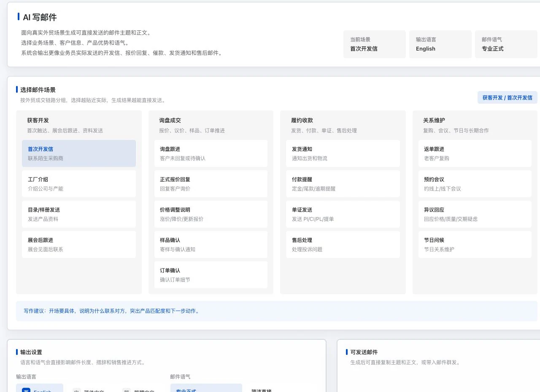Click the 询盘成交 group heading

pos(170,120)
